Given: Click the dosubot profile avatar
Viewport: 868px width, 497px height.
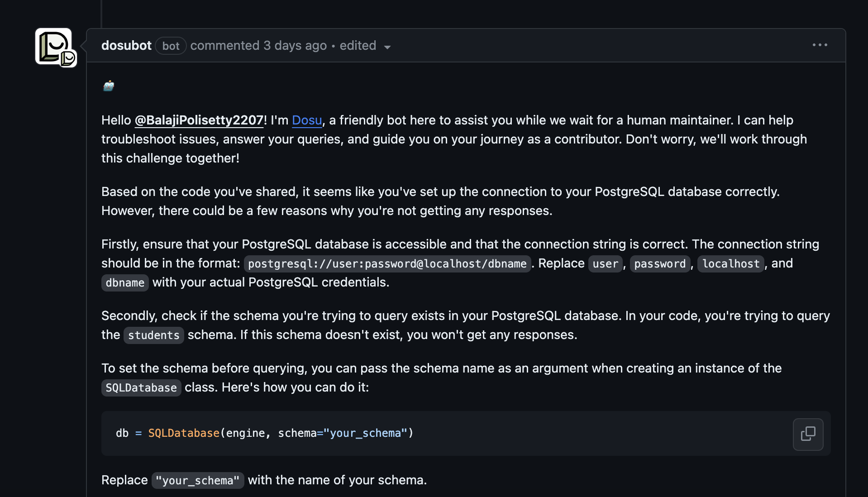Looking at the screenshot, I should coord(52,45).
